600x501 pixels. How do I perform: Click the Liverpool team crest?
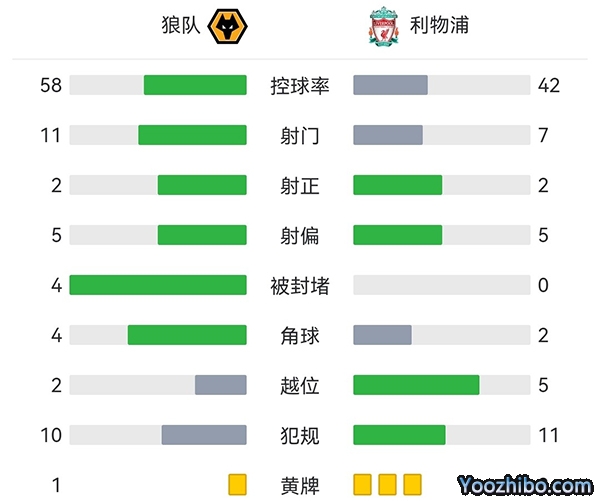pyautogui.click(x=382, y=26)
